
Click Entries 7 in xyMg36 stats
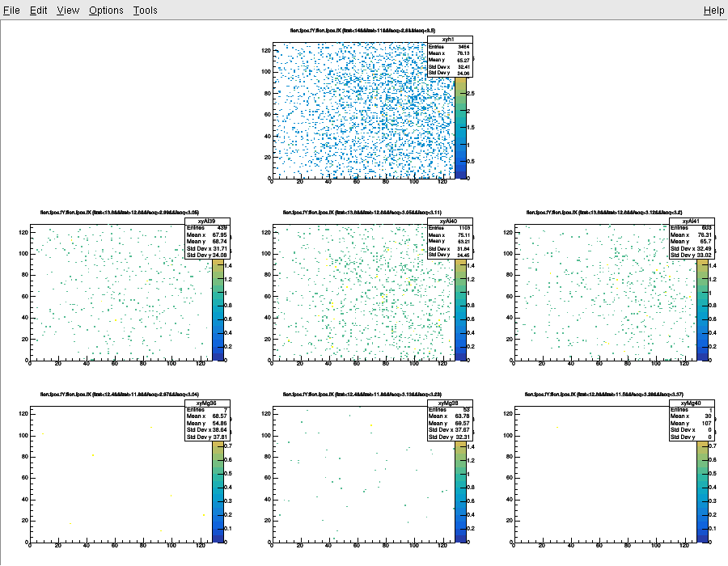pos(207,410)
